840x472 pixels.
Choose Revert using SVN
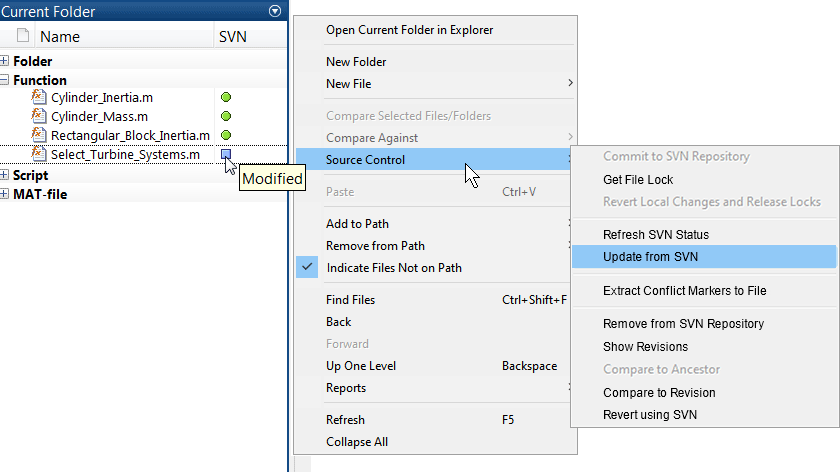click(x=649, y=415)
